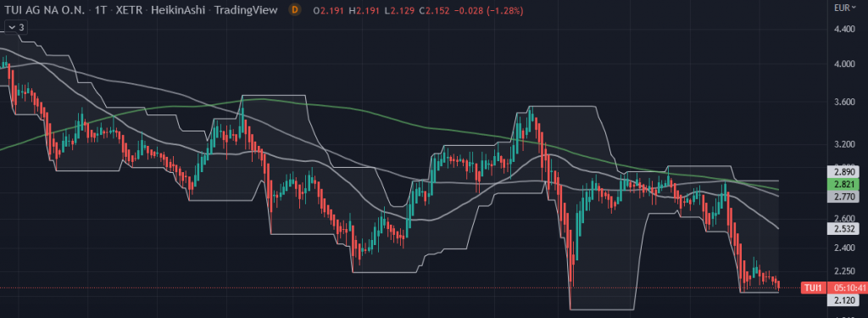
Task: Click the −0.028 (−1.28%) change value
Action: (x=491, y=10)
